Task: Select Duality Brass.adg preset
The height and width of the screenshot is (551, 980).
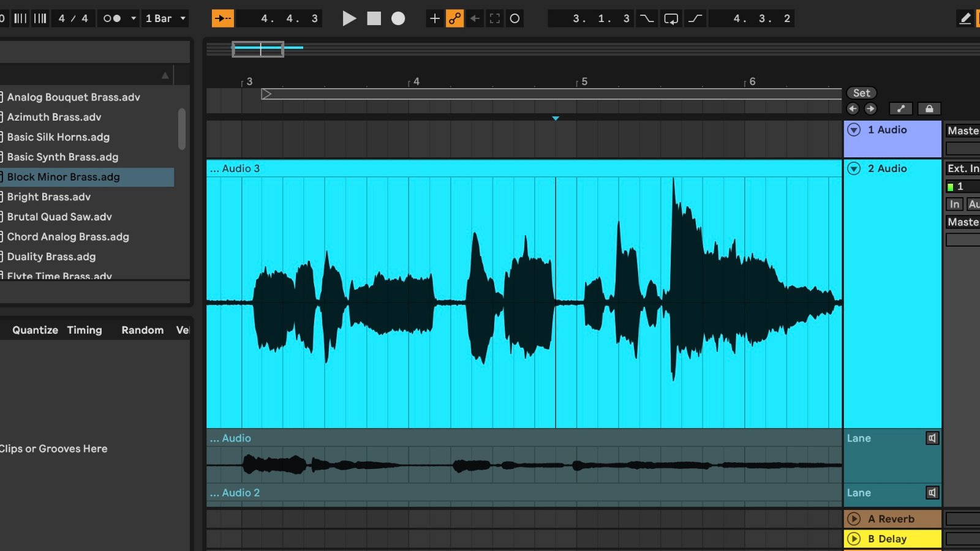Action: coord(51,257)
